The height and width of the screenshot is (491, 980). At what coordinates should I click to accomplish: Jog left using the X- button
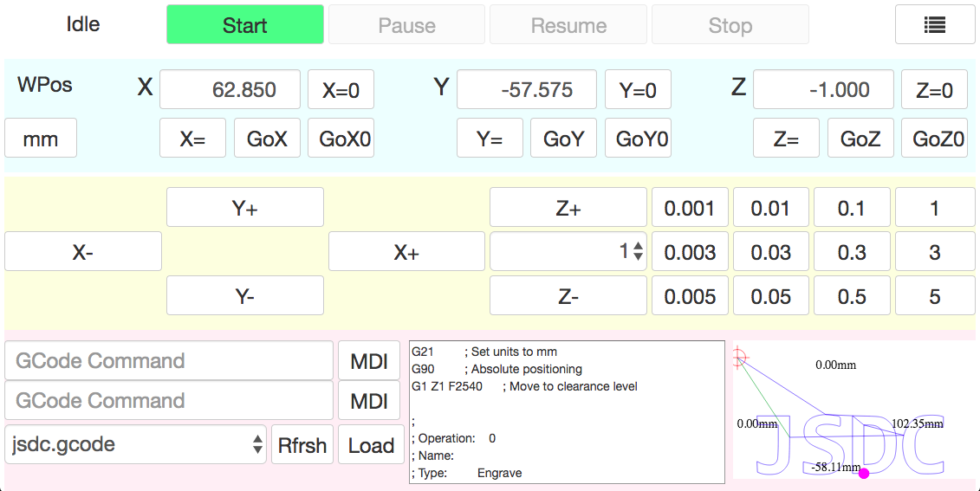(83, 252)
